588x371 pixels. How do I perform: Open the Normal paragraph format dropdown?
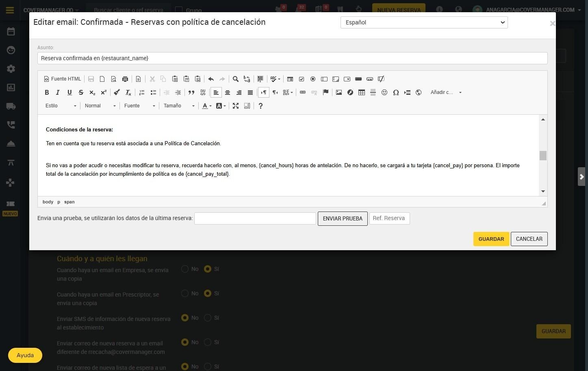pos(100,106)
